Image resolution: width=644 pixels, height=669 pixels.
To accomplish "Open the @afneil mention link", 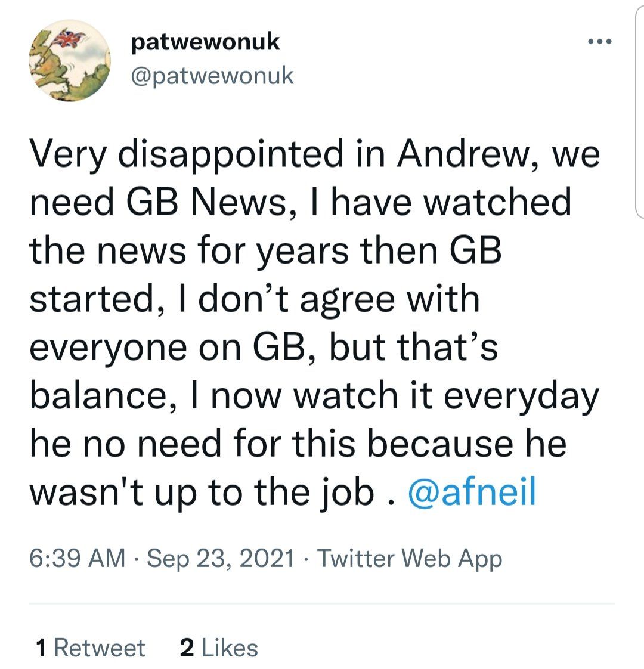I will [x=472, y=492].
